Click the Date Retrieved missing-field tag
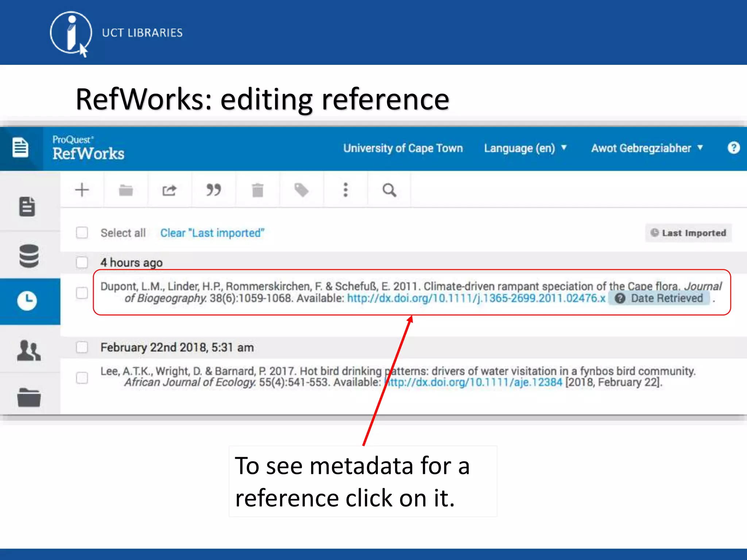Viewport: 747px width, 560px height. [x=659, y=298]
